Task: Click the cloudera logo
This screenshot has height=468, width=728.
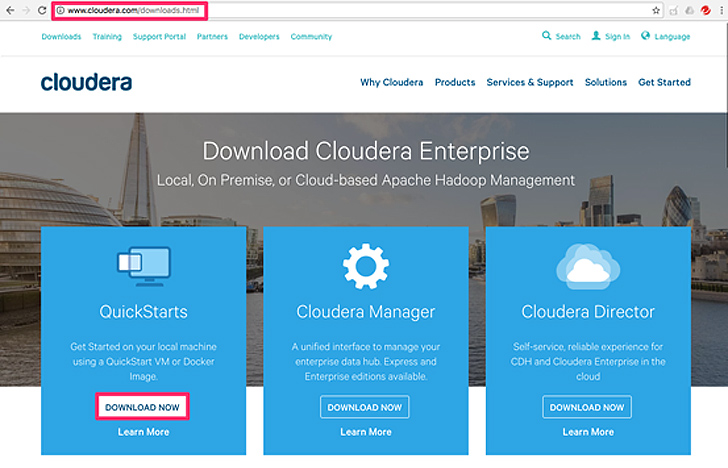Action: 86,82
